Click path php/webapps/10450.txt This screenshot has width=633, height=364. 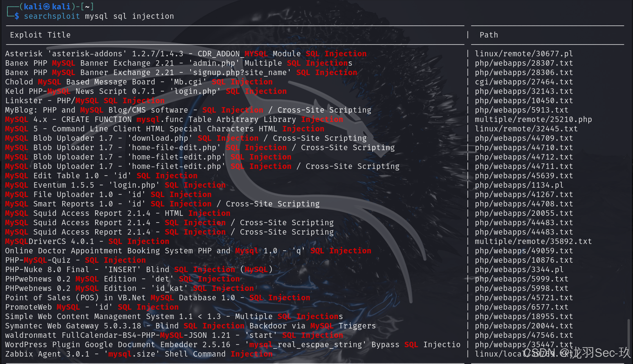pos(524,100)
